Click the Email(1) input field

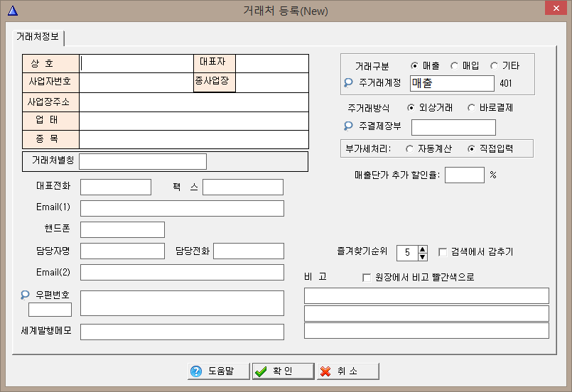tap(182, 209)
